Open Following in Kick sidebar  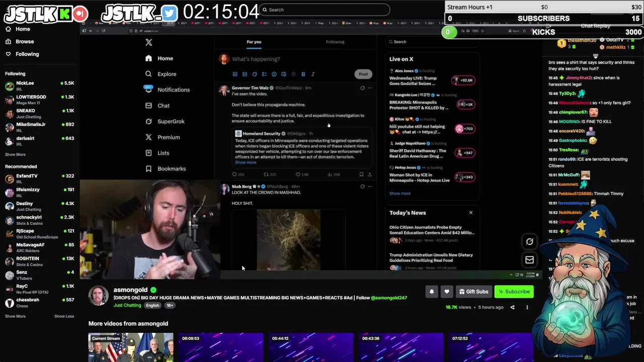tap(22, 54)
